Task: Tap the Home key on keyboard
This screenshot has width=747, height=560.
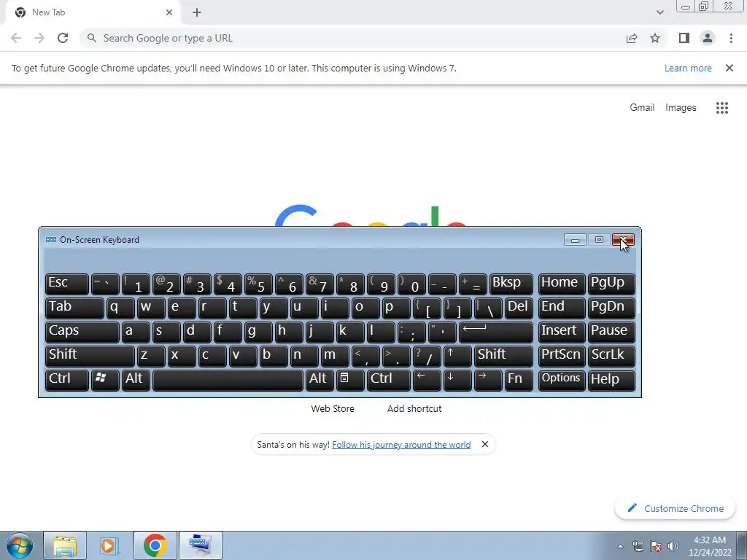Action: pos(562,284)
